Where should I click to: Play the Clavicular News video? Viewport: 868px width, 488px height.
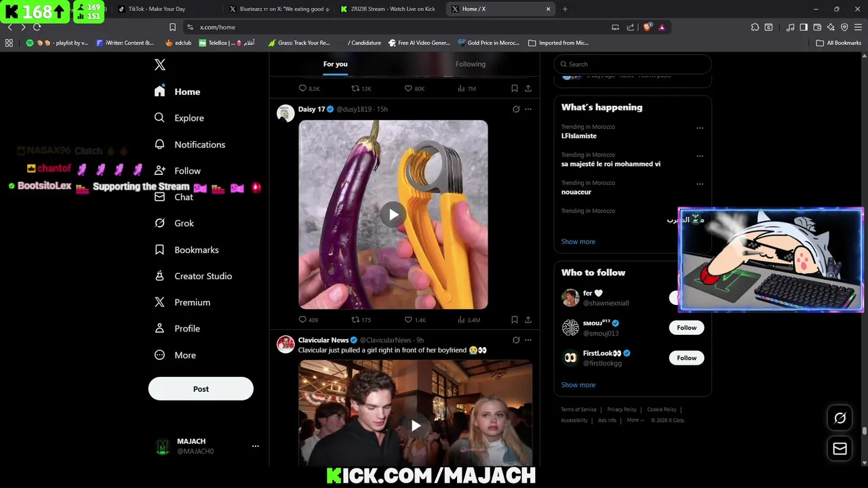(416, 426)
